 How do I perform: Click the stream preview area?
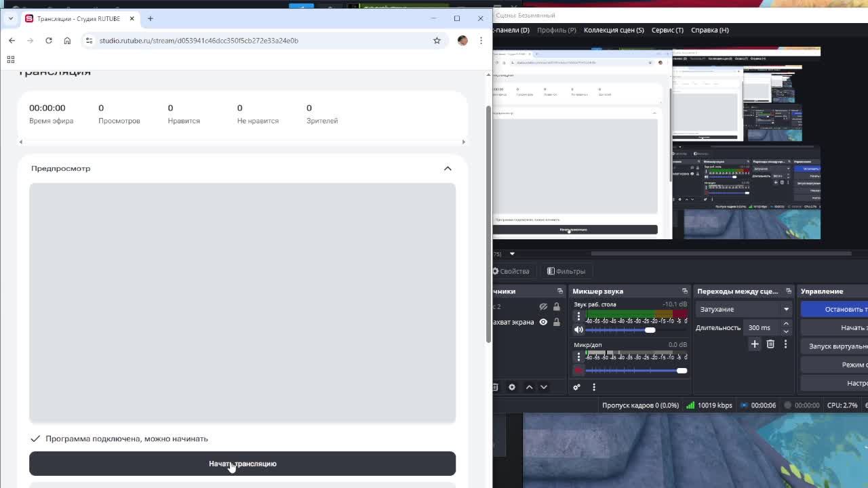(242, 303)
